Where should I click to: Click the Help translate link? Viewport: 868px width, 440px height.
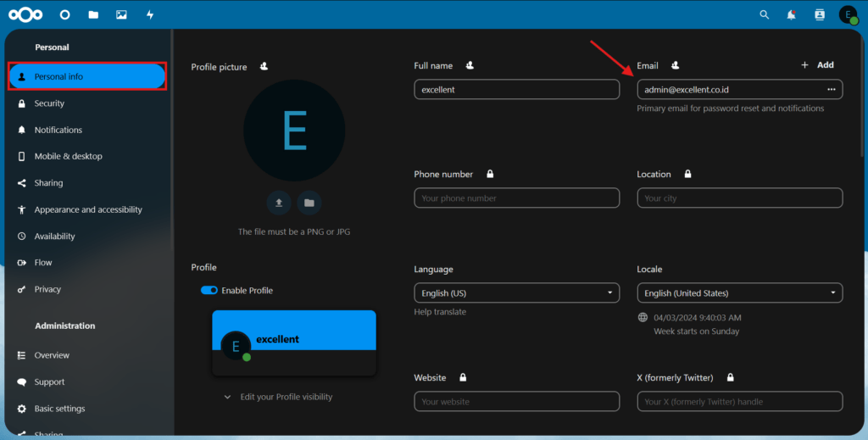coord(440,312)
